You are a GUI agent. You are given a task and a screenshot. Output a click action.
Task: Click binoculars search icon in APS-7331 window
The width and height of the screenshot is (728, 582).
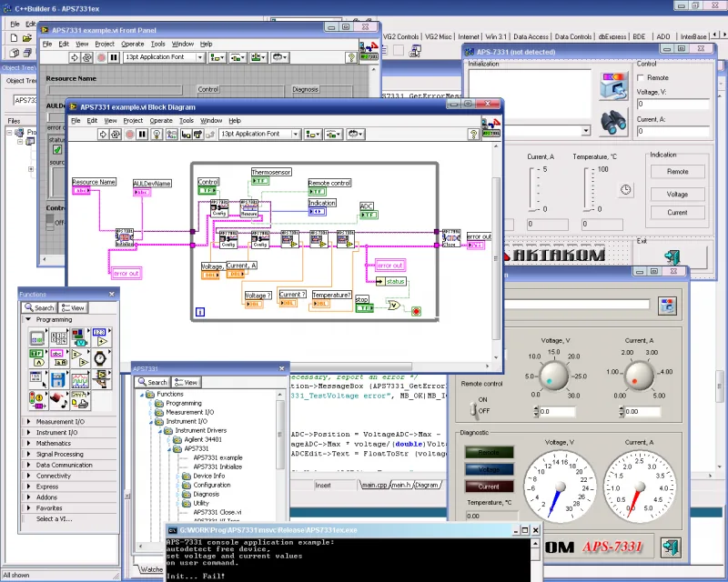(x=613, y=123)
